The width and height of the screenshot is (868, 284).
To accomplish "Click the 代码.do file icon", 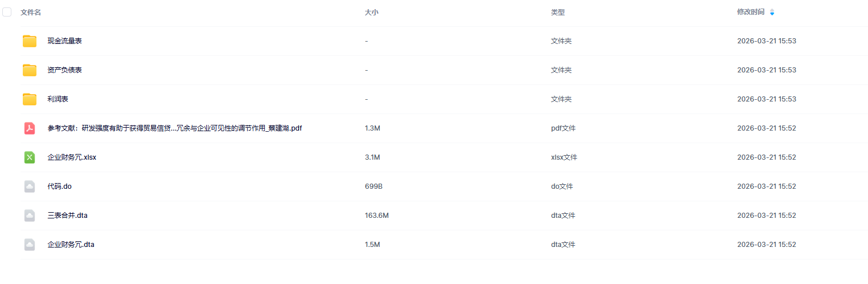I will pyautogui.click(x=30, y=186).
